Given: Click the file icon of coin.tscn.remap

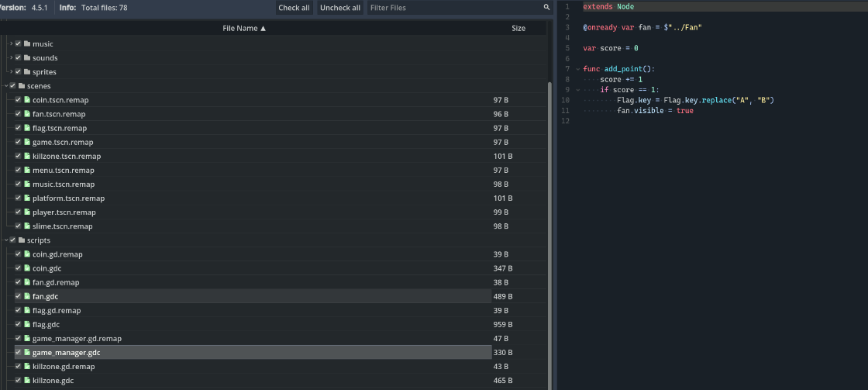Looking at the screenshot, I should [x=27, y=100].
